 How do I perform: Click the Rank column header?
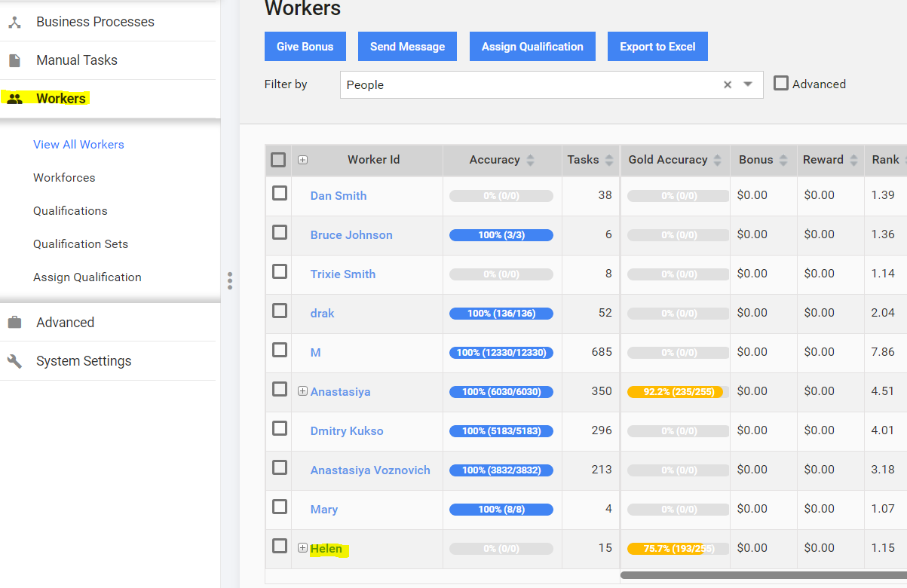tap(885, 160)
